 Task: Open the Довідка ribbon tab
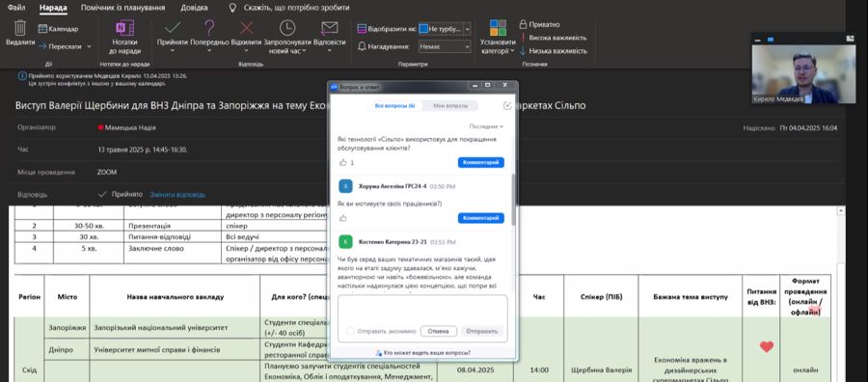coord(194,8)
